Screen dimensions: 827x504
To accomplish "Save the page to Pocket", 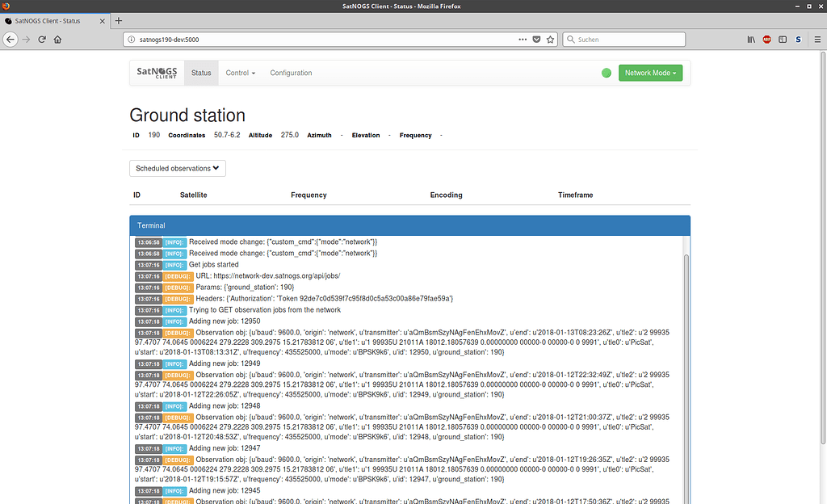I will [x=536, y=39].
